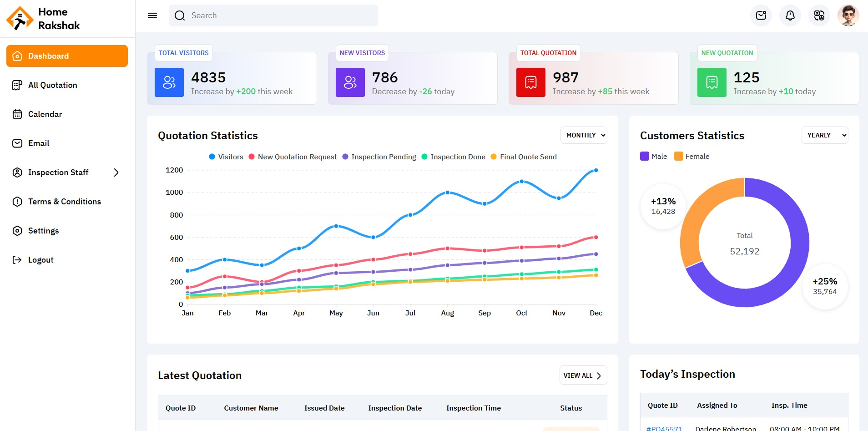
Task: Click the blue Total Visitors icon
Action: click(169, 82)
